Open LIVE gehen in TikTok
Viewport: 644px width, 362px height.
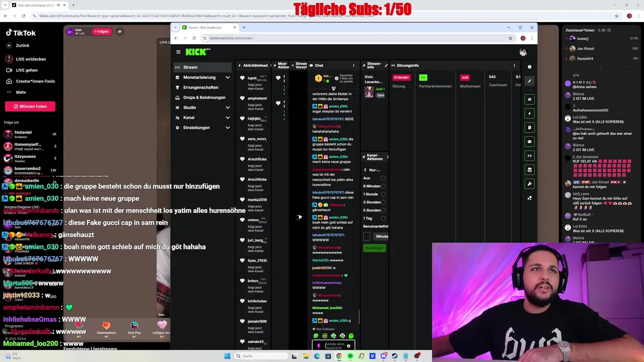pyautogui.click(x=22, y=70)
